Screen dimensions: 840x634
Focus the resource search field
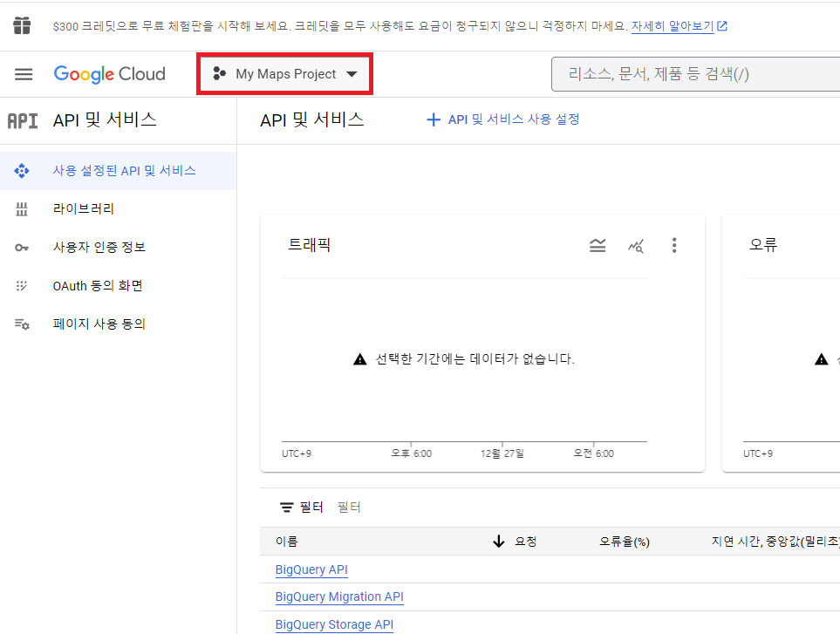695,74
